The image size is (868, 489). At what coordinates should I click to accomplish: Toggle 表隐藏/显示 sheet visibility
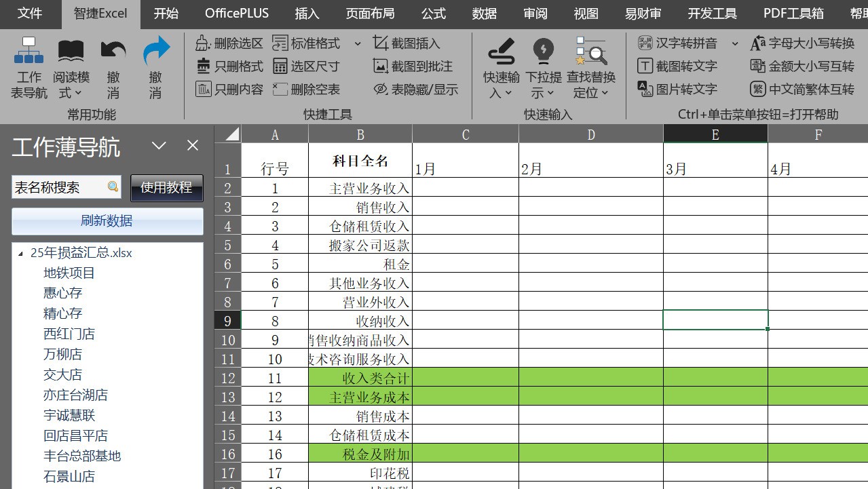[416, 89]
